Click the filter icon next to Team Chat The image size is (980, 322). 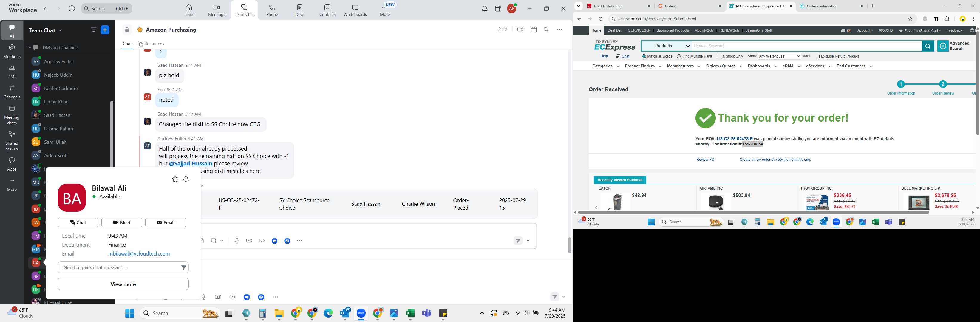tap(94, 30)
